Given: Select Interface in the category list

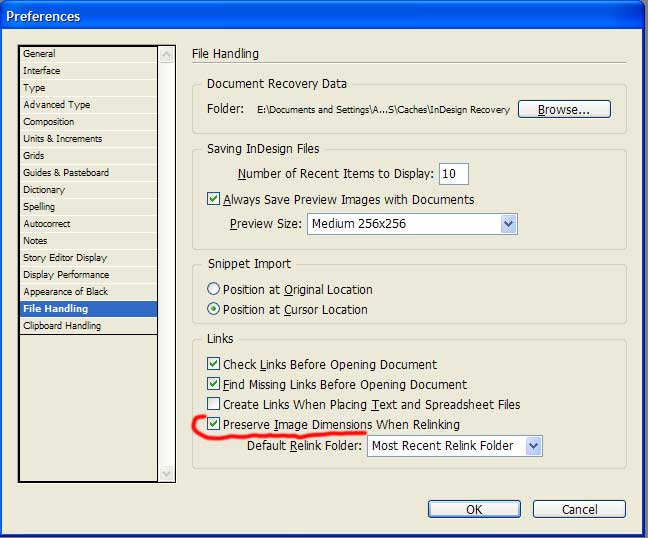Looking at the screenshot, I should [88, 71].
